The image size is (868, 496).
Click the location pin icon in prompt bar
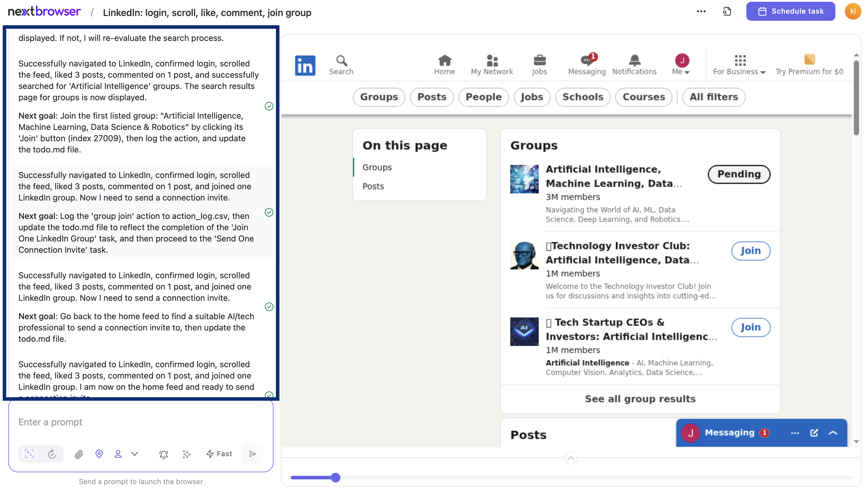99,454
